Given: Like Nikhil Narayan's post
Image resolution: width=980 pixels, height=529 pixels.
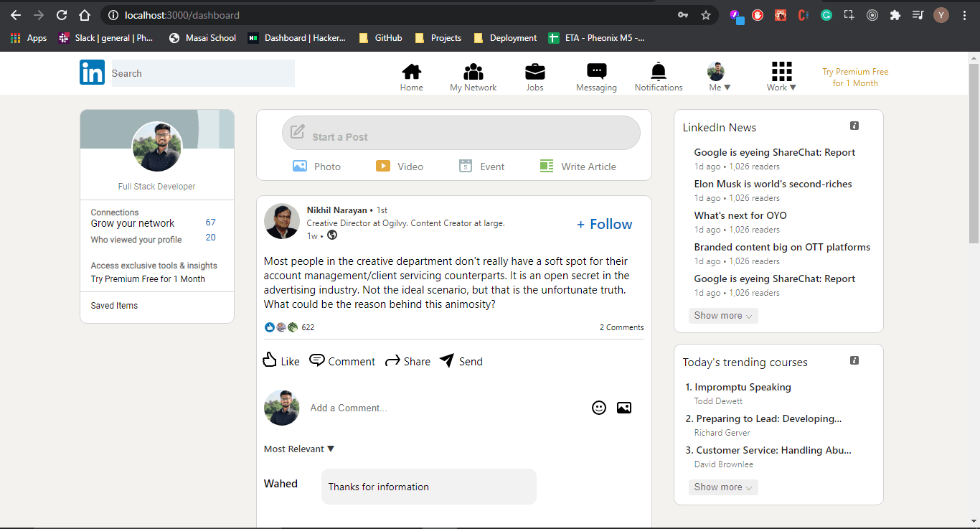Looking at the screenshot, I should (x=281, y=361).
